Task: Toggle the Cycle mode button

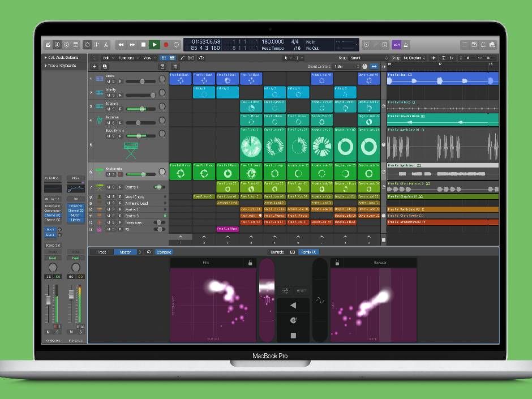Action: click(176, 45)
